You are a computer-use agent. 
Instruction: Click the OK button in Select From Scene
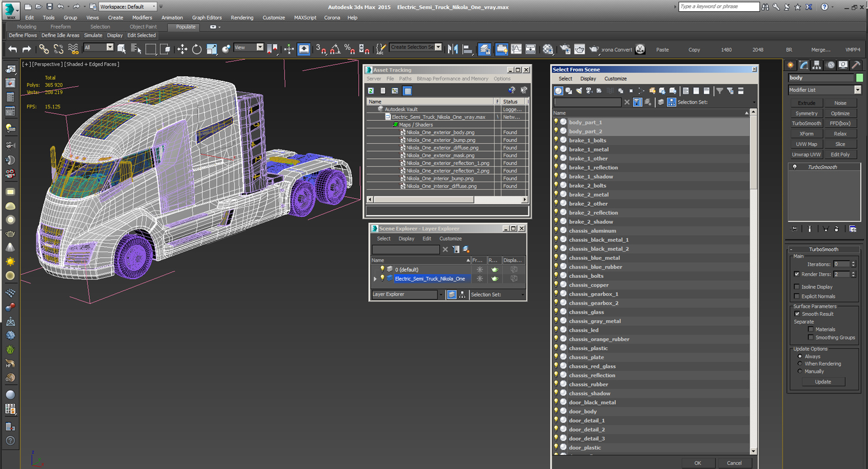pos(697,463)
